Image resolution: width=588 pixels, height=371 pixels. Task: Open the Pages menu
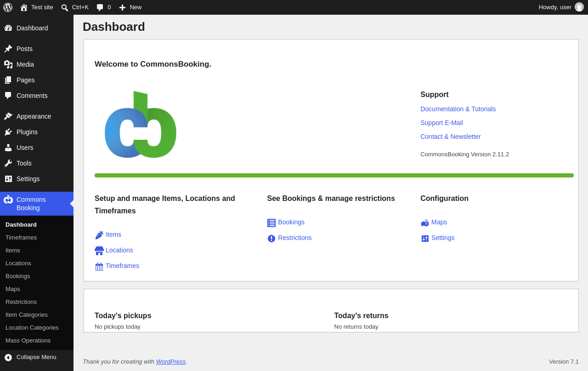(x=37, y=80)
